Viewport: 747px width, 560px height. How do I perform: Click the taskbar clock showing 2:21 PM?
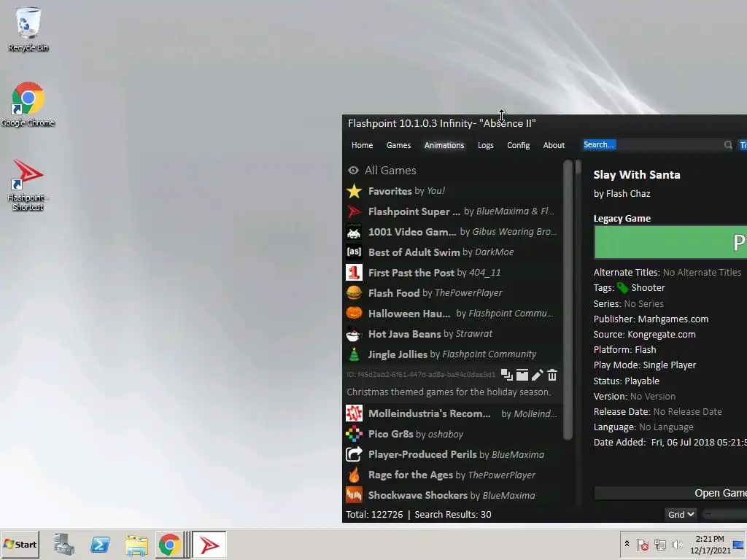coord(710,544)
